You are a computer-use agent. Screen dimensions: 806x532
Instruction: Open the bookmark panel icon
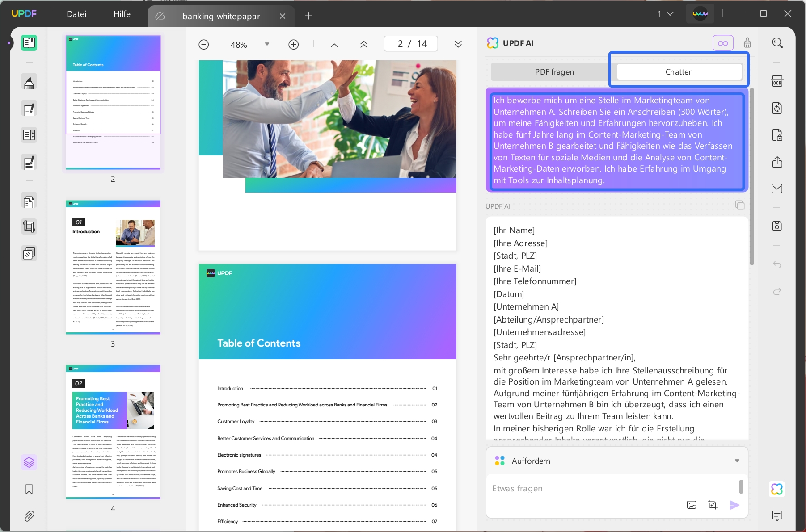coord(29,489)
